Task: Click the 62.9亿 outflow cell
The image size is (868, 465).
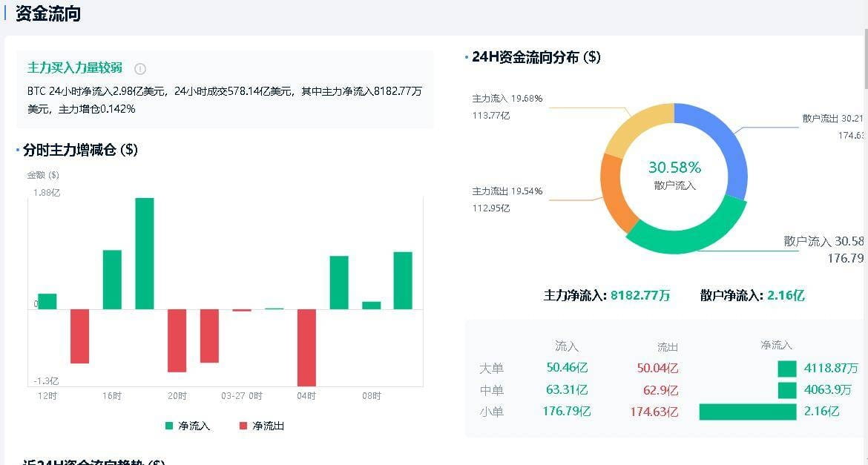Action: tap(660, 390)
